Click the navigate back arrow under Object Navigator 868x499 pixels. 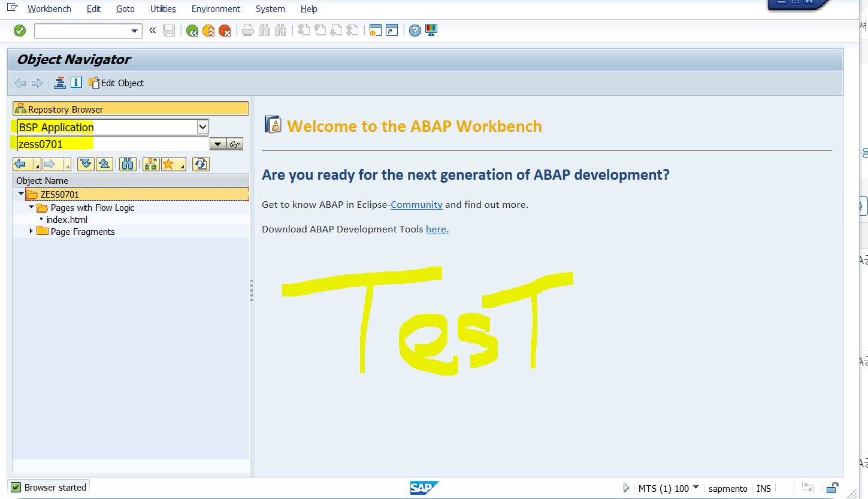coord(20,83)
